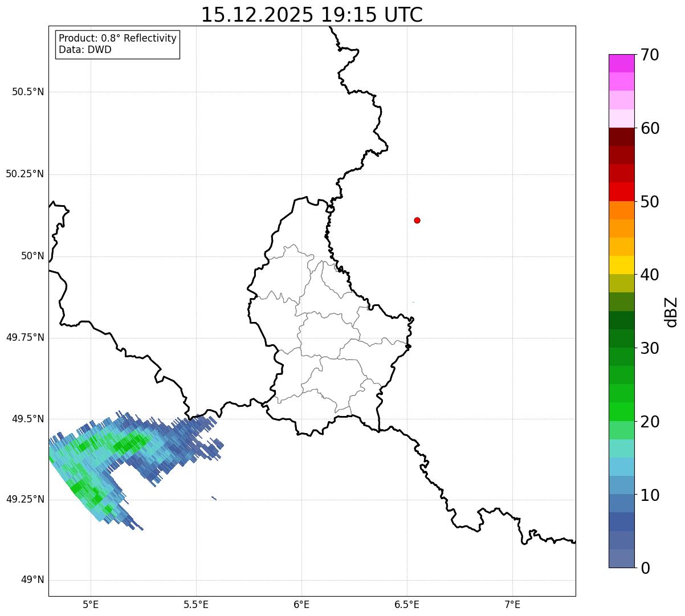Viewport: 685px width, 616px height.
Task: Click the 49°N latitude label
Action: (x=32, y=580)
